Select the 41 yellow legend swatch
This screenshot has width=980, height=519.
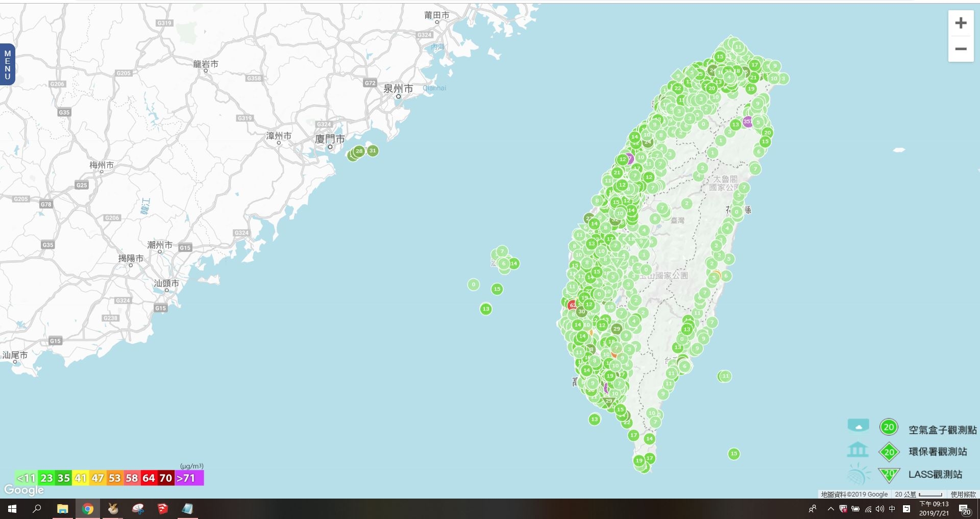tap(81, 478)
